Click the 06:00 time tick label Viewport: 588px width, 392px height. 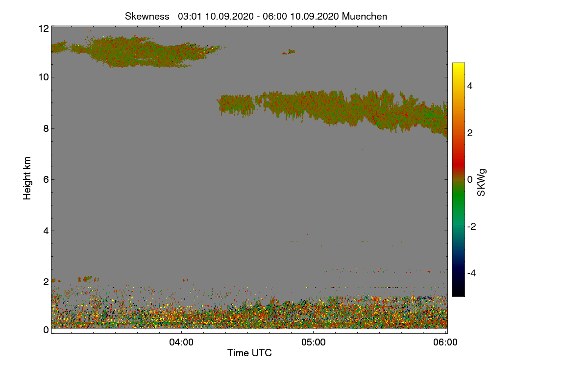pos(445,343)
